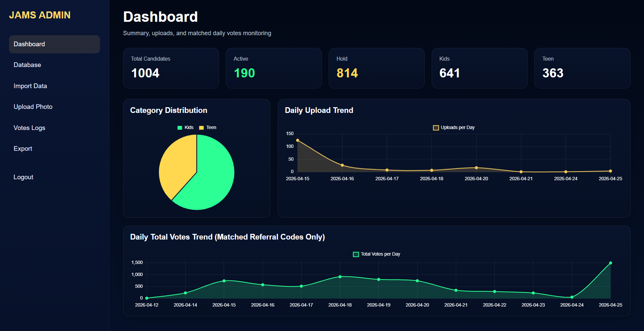Screen dimensions: 644x331
Task: Open Votes Logs from the sidebar
Action: click(x=29, y=128)
